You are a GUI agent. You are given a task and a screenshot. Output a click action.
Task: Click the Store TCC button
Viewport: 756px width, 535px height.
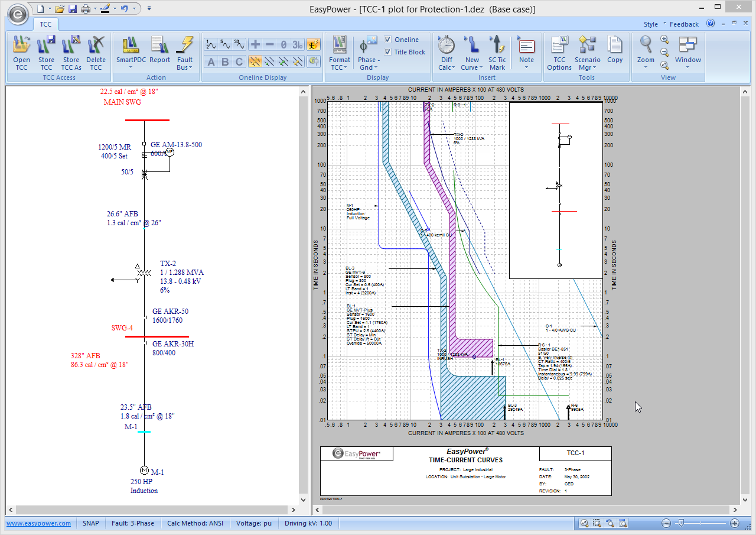point(46,53)
